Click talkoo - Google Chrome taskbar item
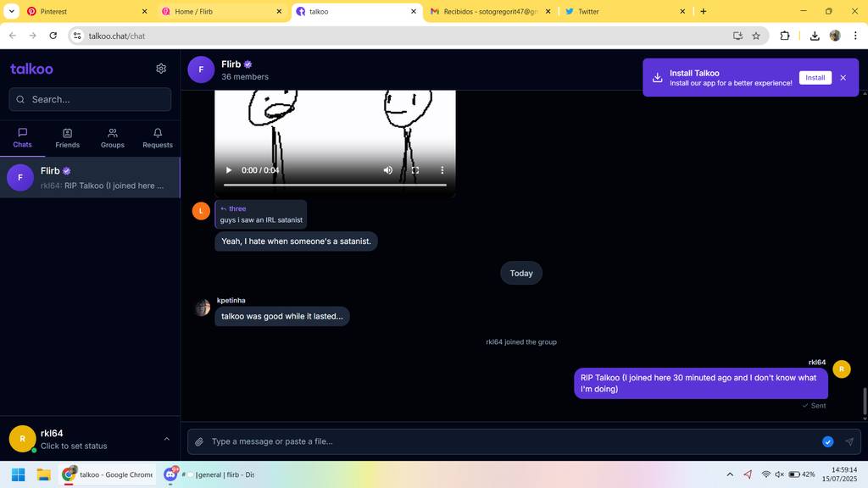The width and height of the screenshot is (868, 488). click(108, 474)
